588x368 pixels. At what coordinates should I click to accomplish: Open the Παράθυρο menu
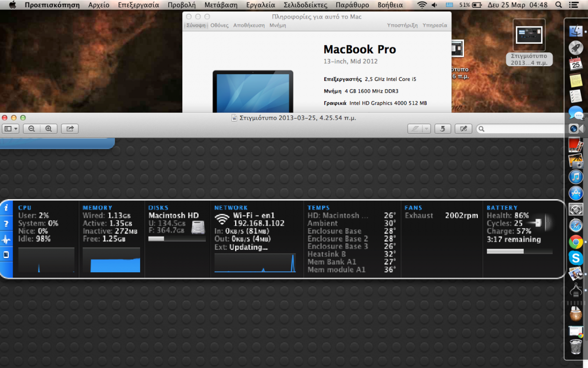click(352, 5)
